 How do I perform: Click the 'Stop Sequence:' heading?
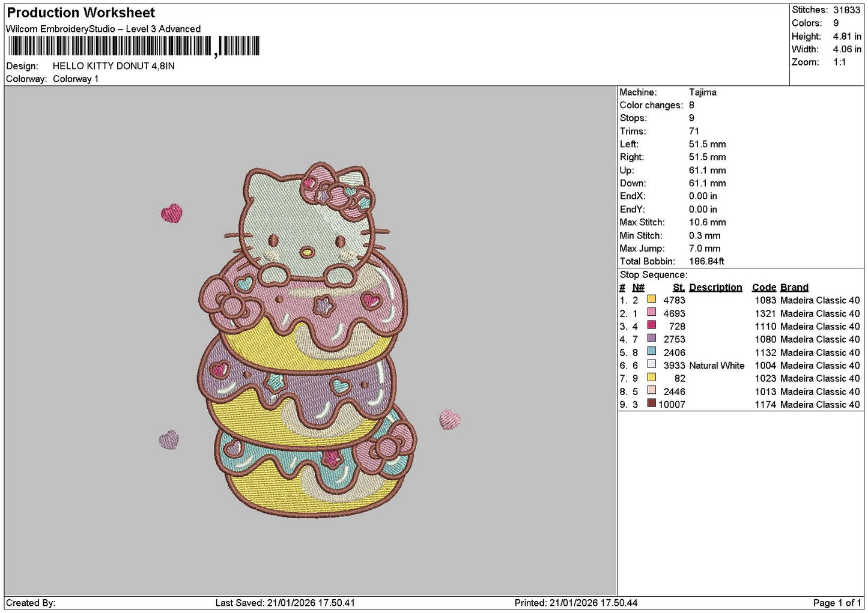coord(654,275)
